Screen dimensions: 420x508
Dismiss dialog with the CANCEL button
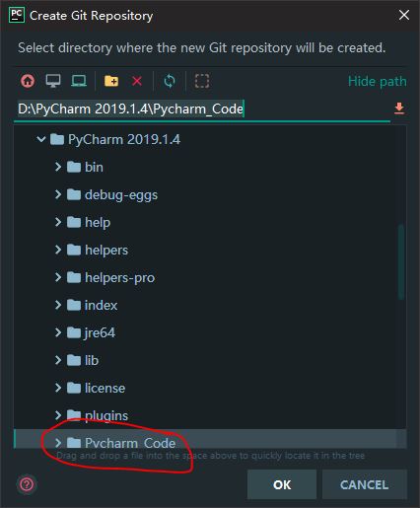(x=365, y=484)
